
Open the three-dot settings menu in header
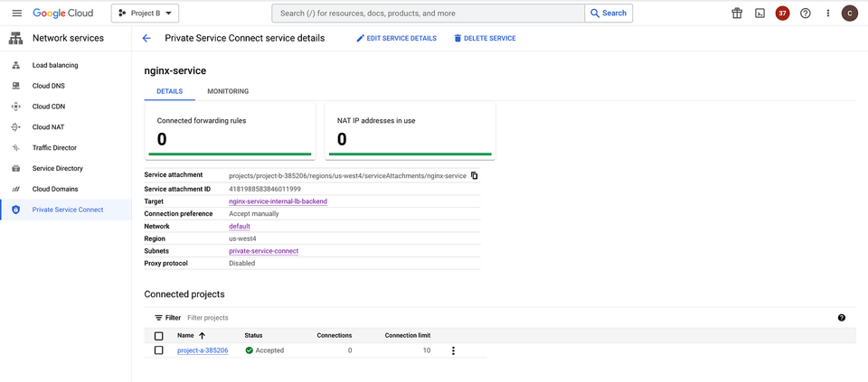[828, 14]
